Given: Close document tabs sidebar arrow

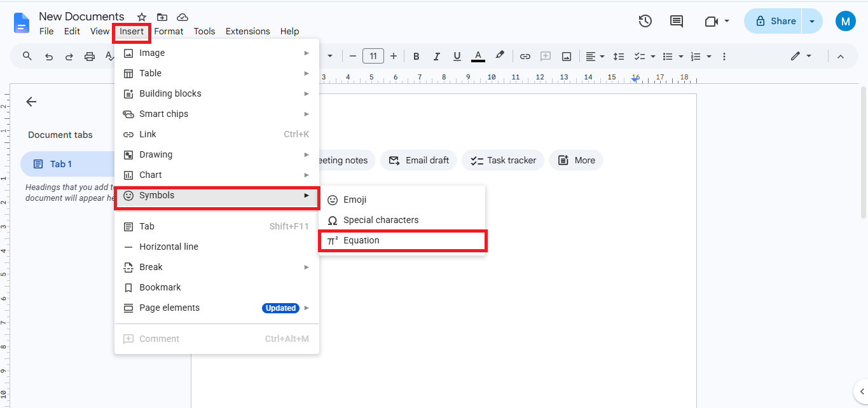Looking at the screenshot, I should click(x=31, y=102).
